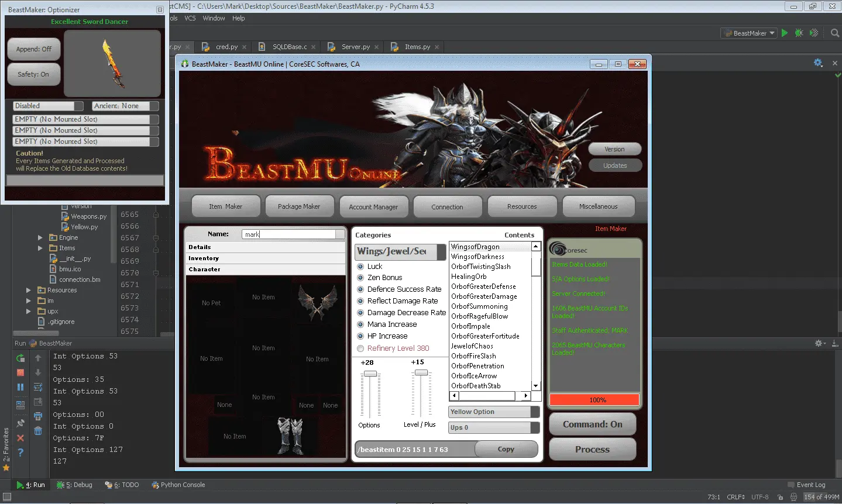Screen dimensions: 842x504
Task: Clear all console output with trash icon
Action: [x=38, y=431]
